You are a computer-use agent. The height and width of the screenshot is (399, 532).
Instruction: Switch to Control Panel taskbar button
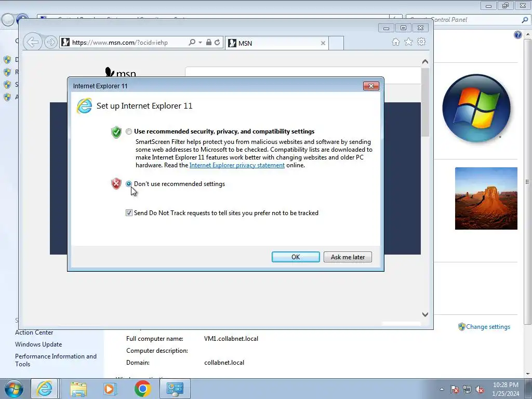click(x=175, y=389)
